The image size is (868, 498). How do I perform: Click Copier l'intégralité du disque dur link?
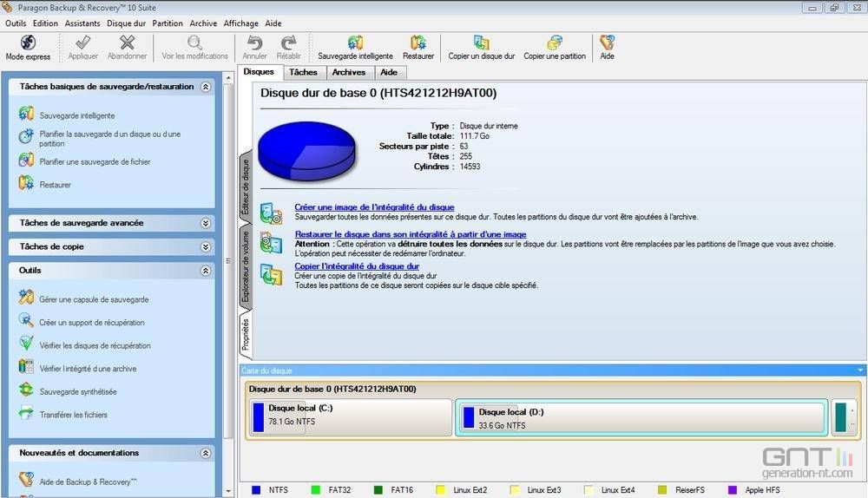[x=357, y=266]
